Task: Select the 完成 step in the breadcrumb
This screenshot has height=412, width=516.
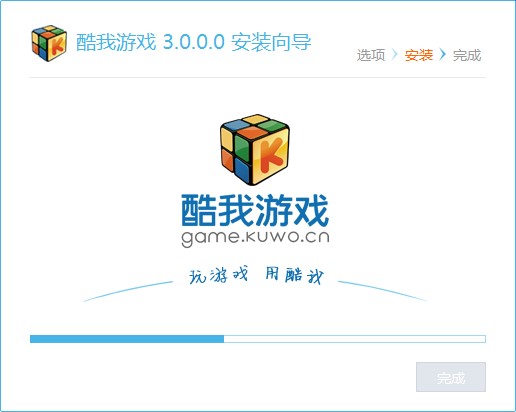Action: point(467,55)
